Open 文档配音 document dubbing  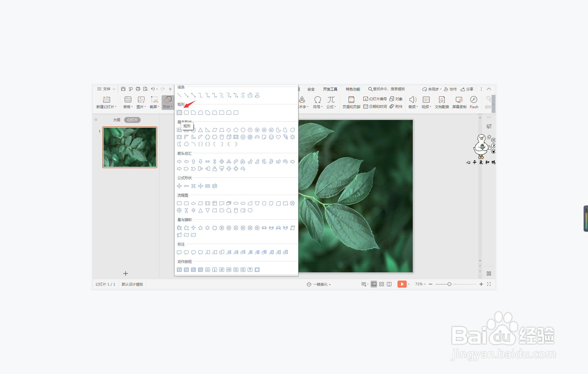pyautogui.click(x=442, y=102)
